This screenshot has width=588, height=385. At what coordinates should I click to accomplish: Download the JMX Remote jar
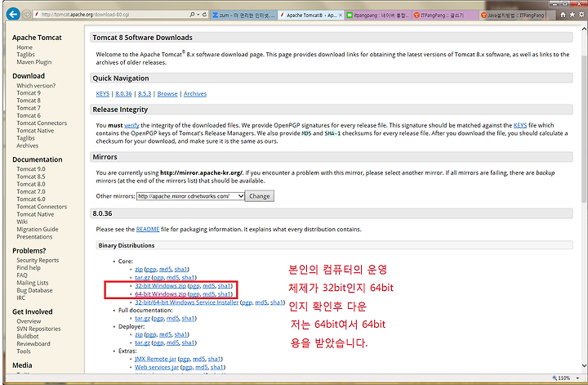click(x=156, y=359)
